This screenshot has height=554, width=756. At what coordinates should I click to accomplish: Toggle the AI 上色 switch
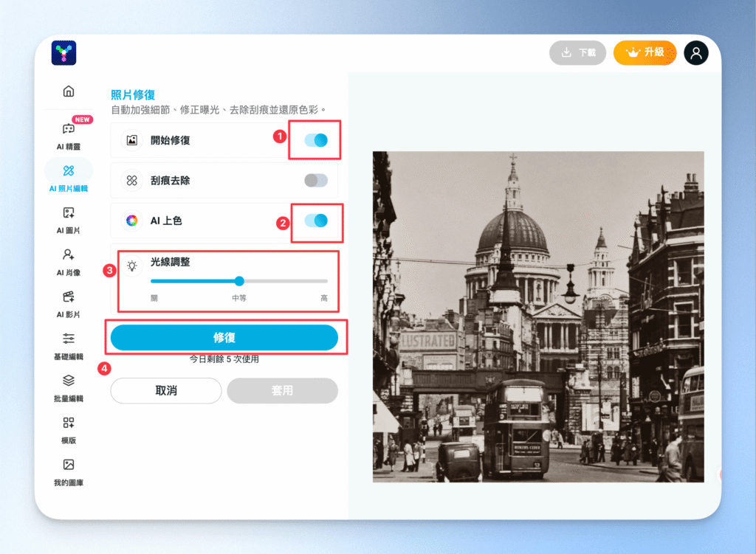316,221
